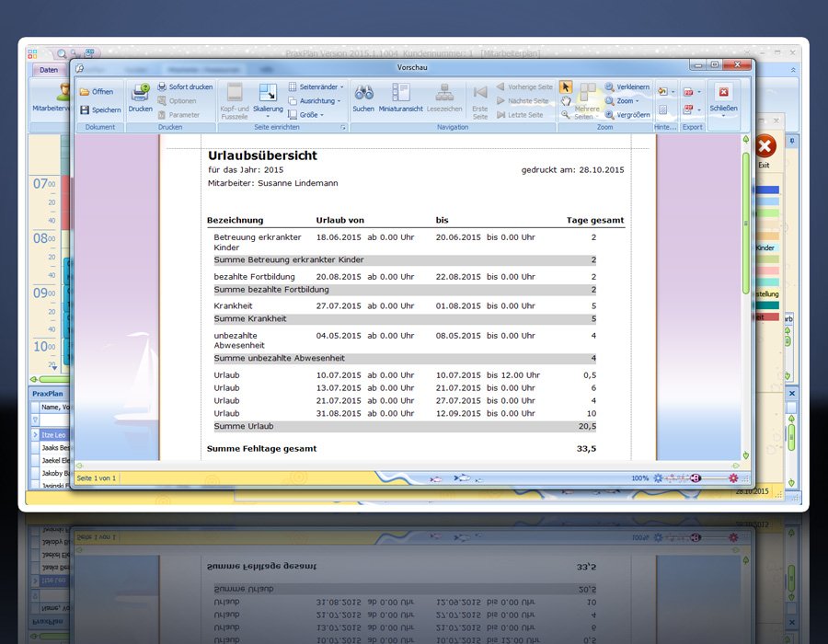Viewport: 828px width, 644px height.
Task: Click the Urlaubsübersicht report heading
Action: click(262, 155)
